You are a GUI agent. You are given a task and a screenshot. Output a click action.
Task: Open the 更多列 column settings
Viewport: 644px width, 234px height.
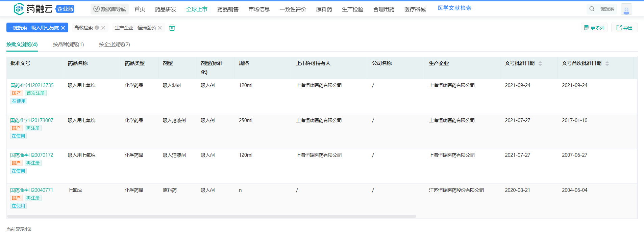click(594, 28)
